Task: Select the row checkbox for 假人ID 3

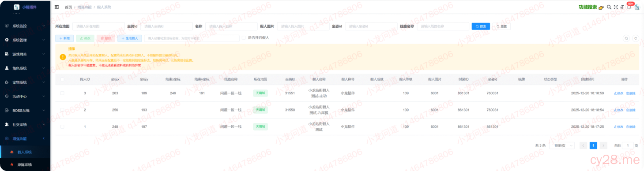Action: point(62,93)
